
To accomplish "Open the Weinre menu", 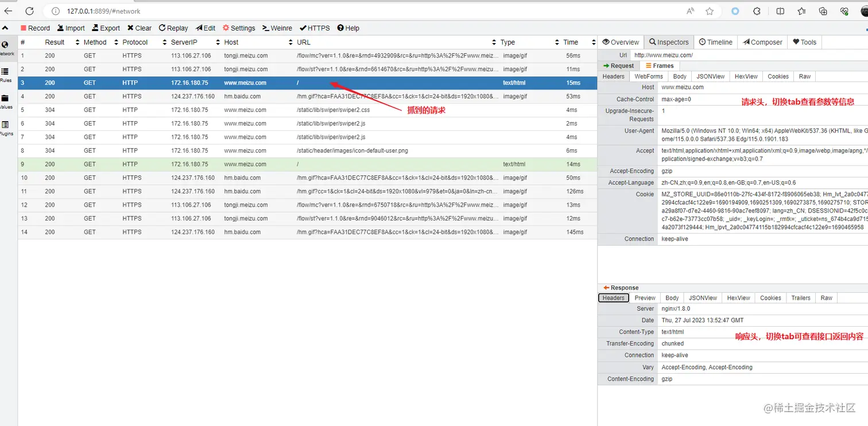I will (x=277, y=28).
